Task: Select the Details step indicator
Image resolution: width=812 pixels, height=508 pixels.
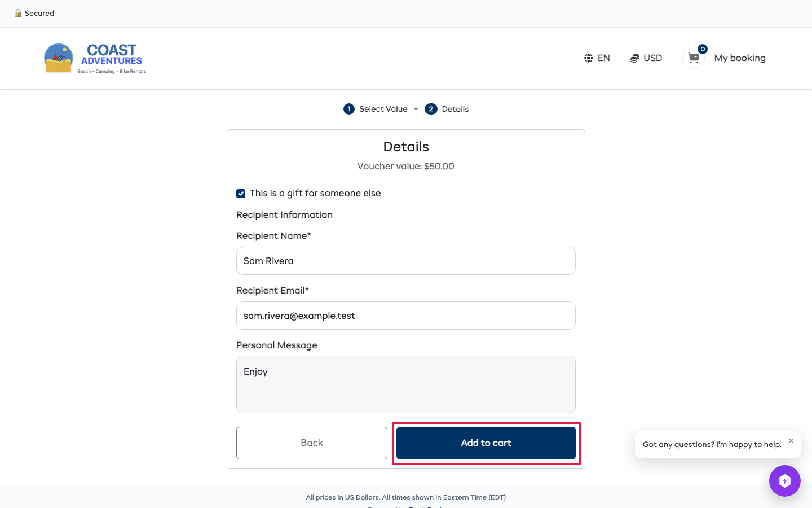Action: pos(447,109)
